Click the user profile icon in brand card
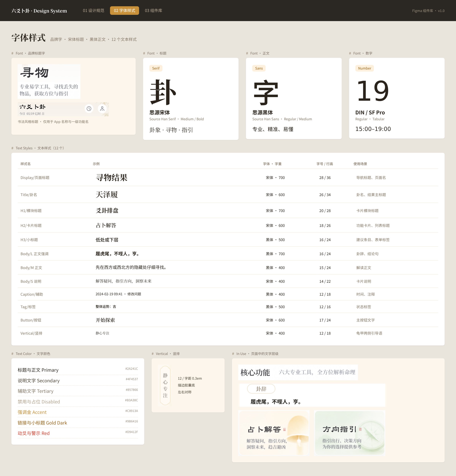The width and height of the screenshot is (456, 476). pyautogui.click(x=102, y=109)
